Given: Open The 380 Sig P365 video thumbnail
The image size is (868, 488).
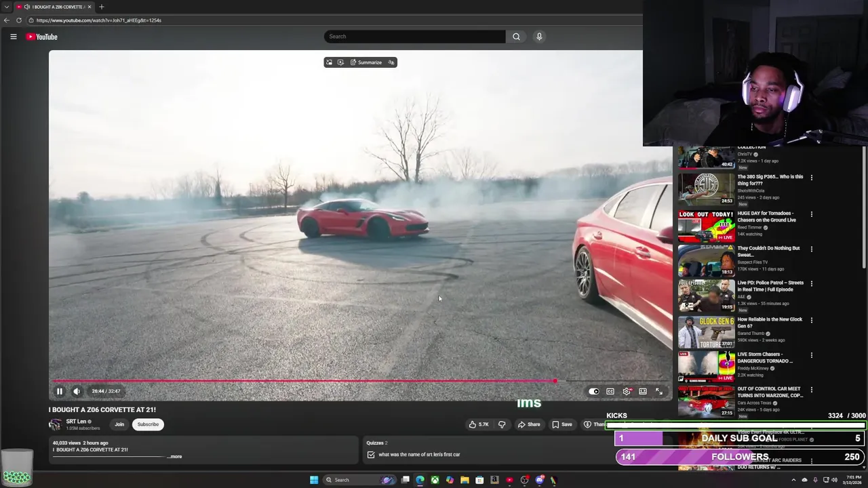Looking at the screenshot, I should pos(706,189).
